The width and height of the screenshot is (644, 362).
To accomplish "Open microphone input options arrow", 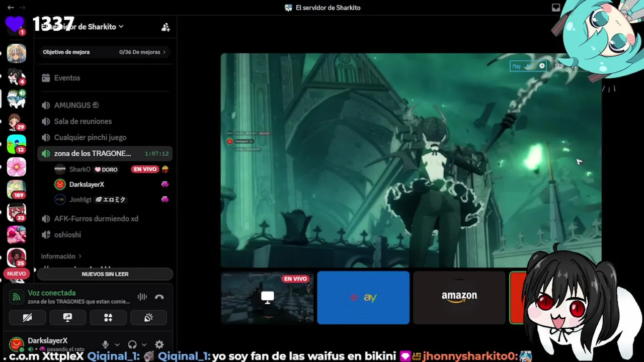I will coord(117,345).
